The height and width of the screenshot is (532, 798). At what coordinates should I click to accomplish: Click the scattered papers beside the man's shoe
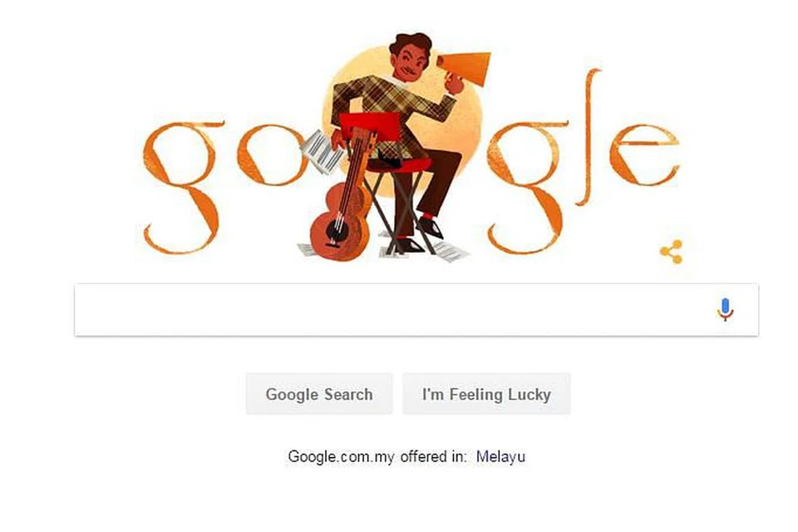pos(451,252)
